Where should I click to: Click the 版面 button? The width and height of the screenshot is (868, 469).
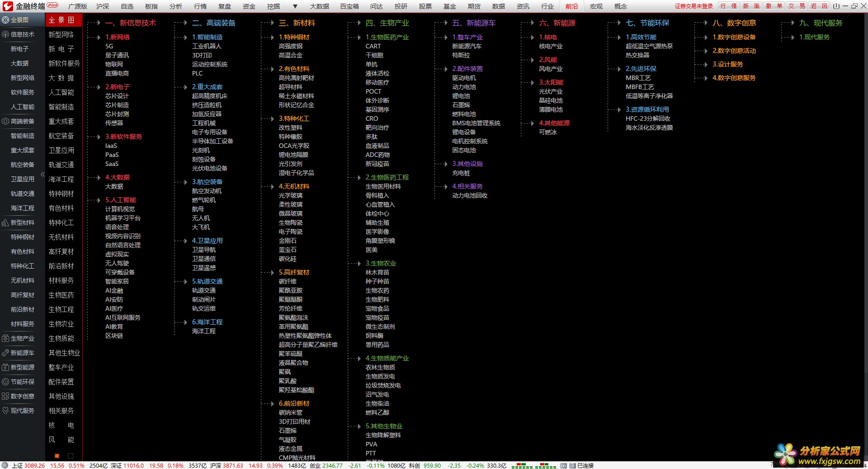pyautogui.click(x=751, y=6)
